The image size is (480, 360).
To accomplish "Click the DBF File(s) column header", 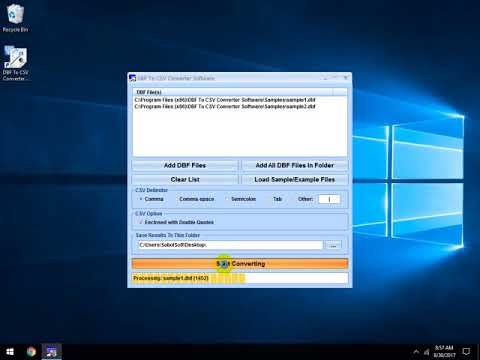I will tap(233, 92).
